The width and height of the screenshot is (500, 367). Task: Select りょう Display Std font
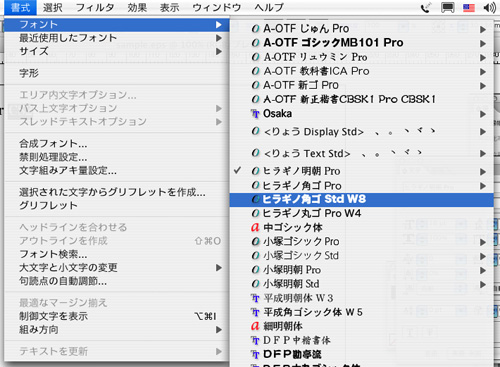[x=362, y=132]
